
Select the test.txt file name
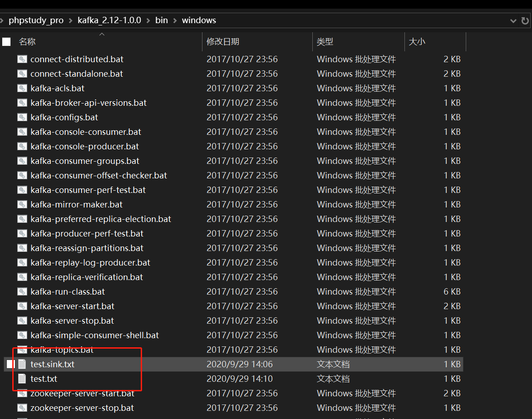[x=44, y=379]
